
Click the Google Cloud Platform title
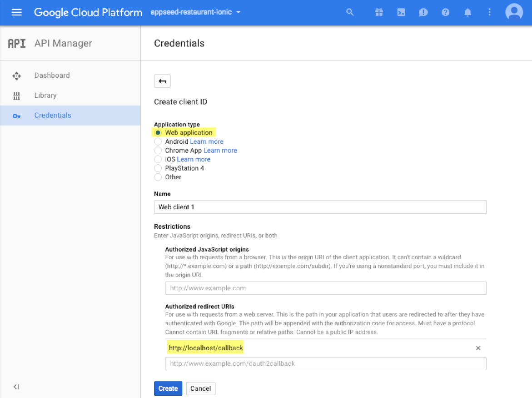[88, 13]
